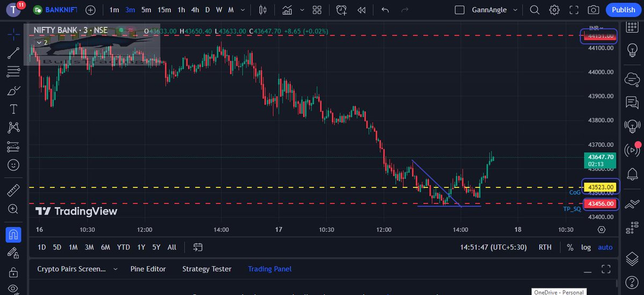Set date range to 6M
644x295 pixels.
(x=105, y=247)
